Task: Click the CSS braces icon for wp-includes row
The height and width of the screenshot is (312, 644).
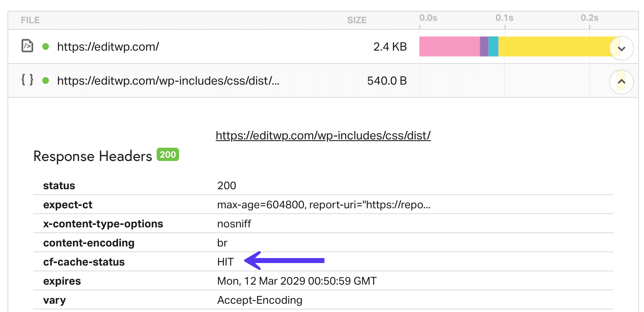Action: 27,80
